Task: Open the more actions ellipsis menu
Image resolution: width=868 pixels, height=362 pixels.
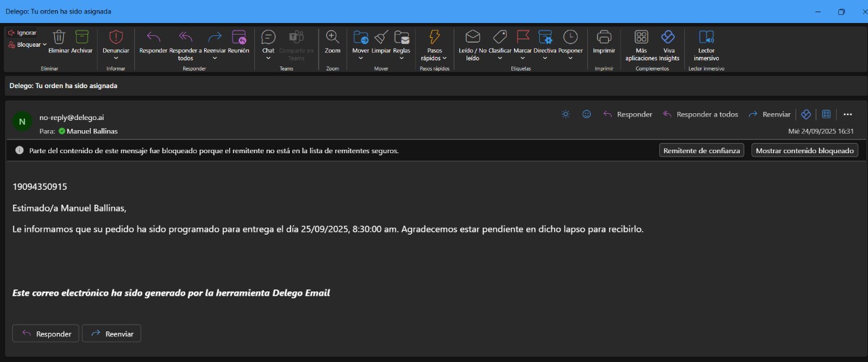Action: tap(848, 115)
